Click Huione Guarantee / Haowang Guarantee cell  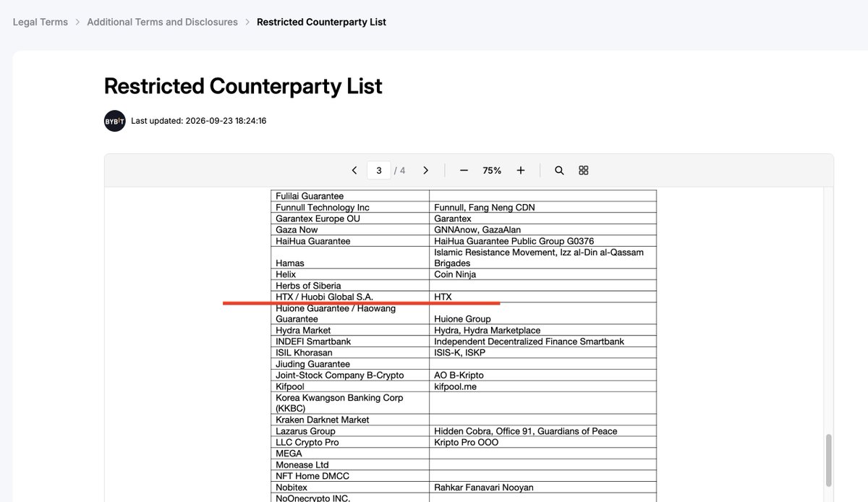pyautogui.click(x=350, y=313)
